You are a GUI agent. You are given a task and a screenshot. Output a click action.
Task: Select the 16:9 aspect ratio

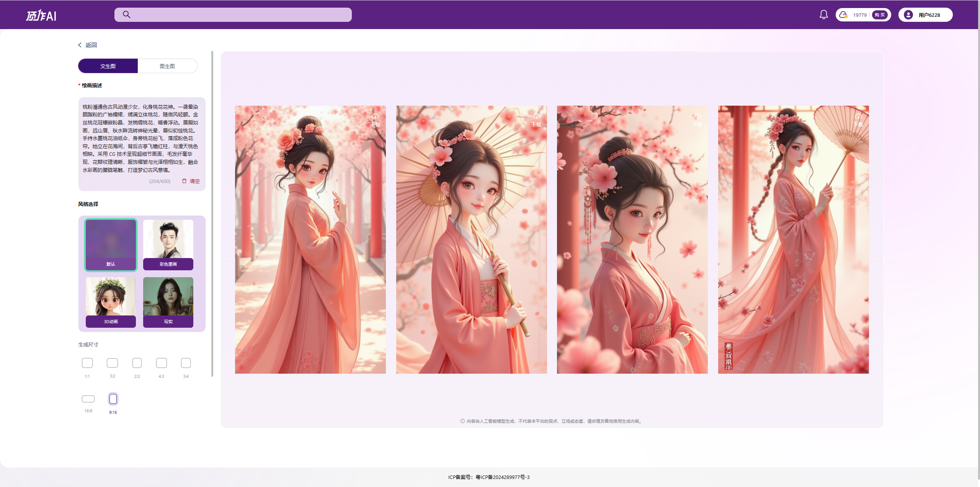tap(88, 399)
